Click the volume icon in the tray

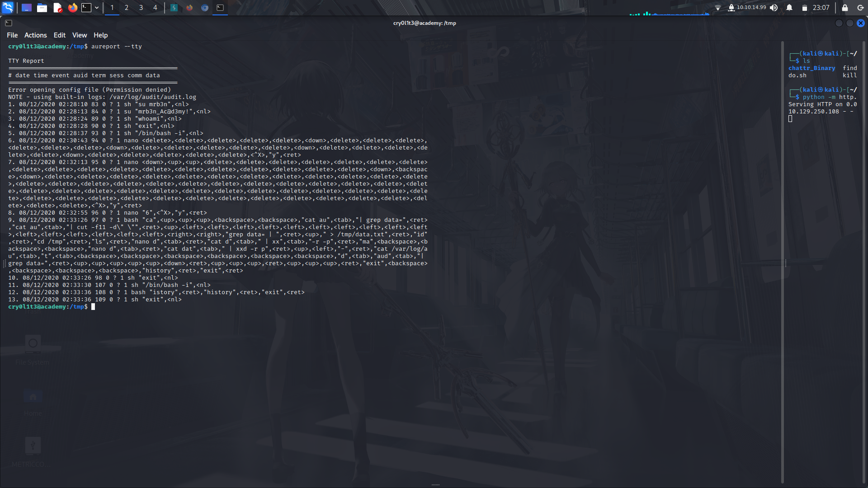click(x=774, y=8)
